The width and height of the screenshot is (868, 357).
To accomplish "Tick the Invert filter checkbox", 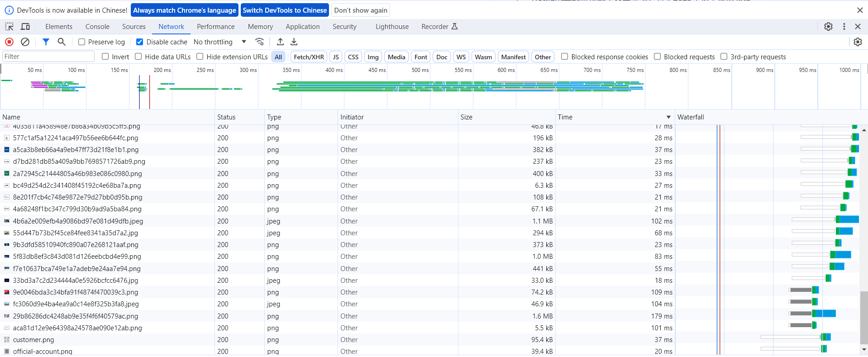I will click(105, 57).
